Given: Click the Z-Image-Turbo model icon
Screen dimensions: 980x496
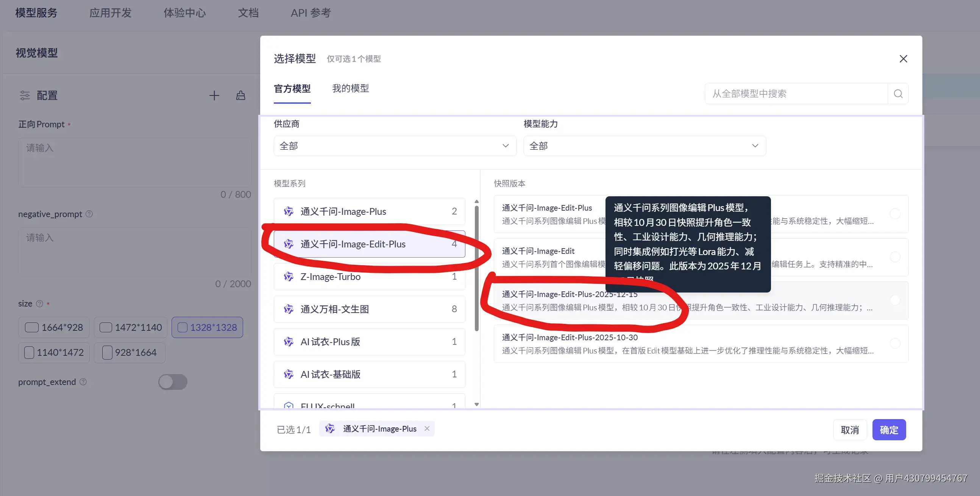Looking at the screenshot, I should coord(289,277).
